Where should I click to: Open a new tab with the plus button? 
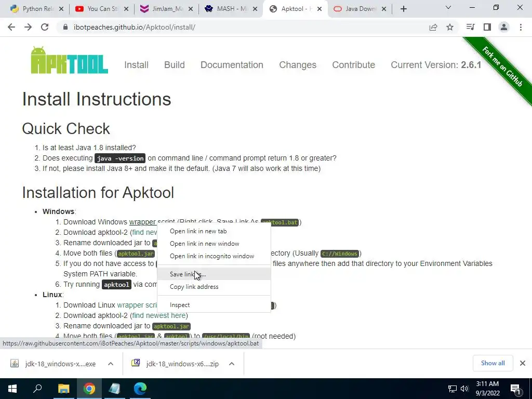403,9
